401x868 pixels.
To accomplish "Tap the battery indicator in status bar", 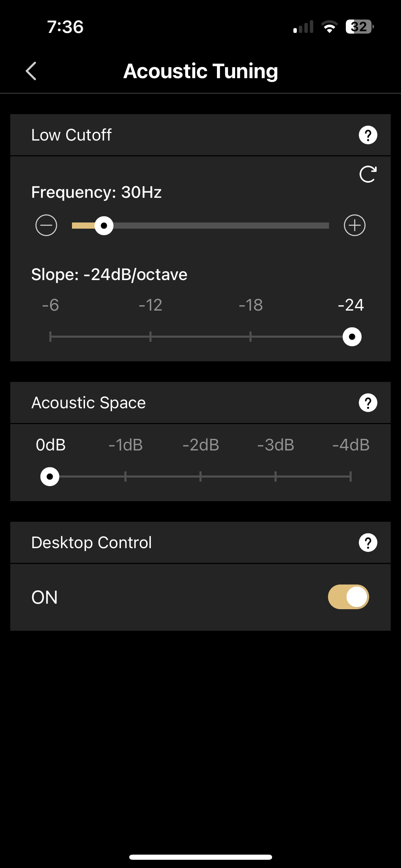I will click(x=359, y=27).
